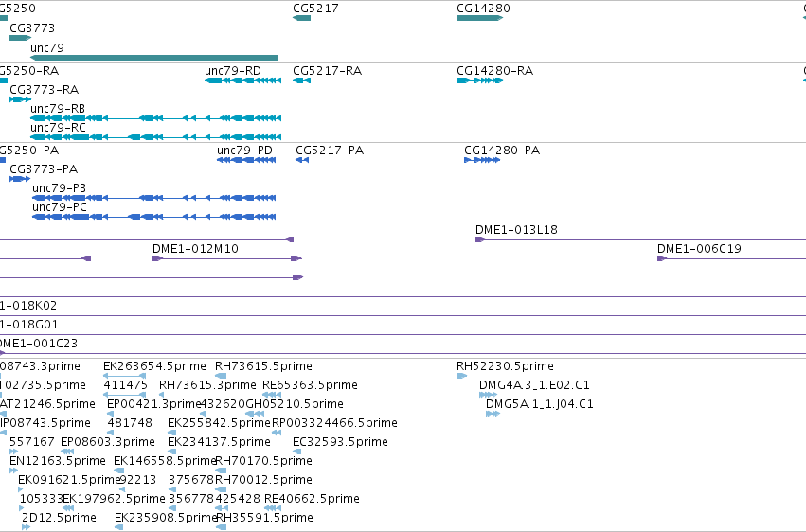This screenshot has width=806, height=532.
Task: Select the EN12163.5prime EST label
Action: pyautogui.click(x=58, y=461)
